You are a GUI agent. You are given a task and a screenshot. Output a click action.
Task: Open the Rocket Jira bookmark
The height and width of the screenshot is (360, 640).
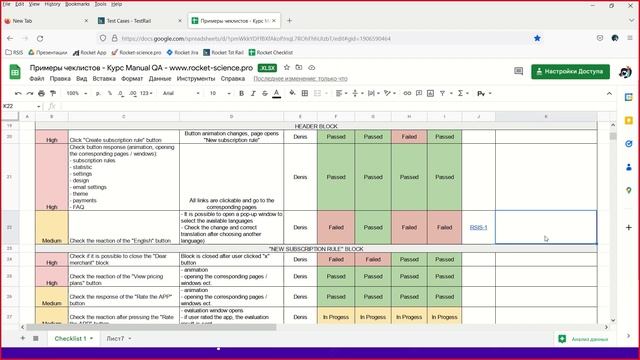(182, 52)
